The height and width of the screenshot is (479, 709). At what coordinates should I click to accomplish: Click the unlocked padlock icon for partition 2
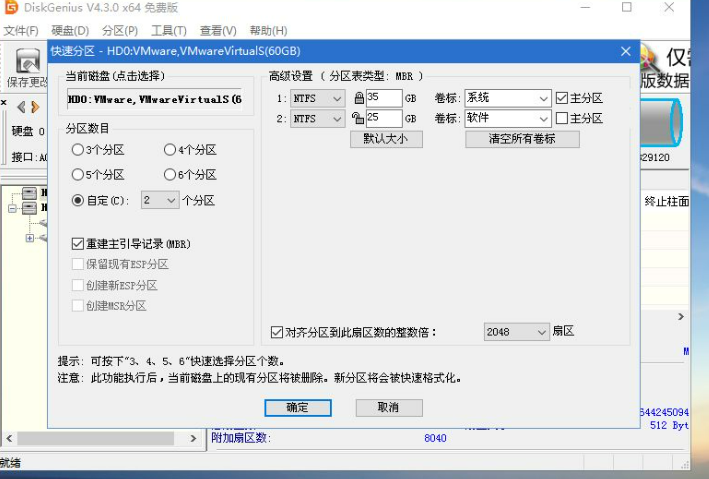tap(358, 118)
